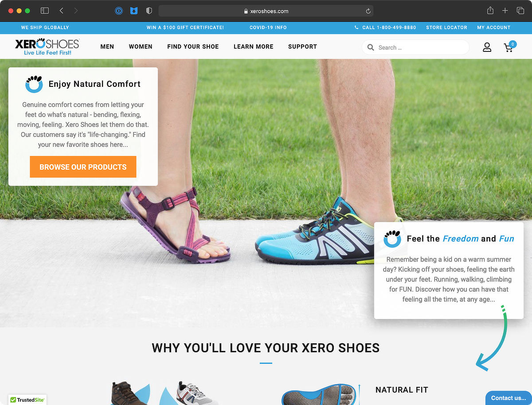Open the SUPPORT menu

coord(302,47)
